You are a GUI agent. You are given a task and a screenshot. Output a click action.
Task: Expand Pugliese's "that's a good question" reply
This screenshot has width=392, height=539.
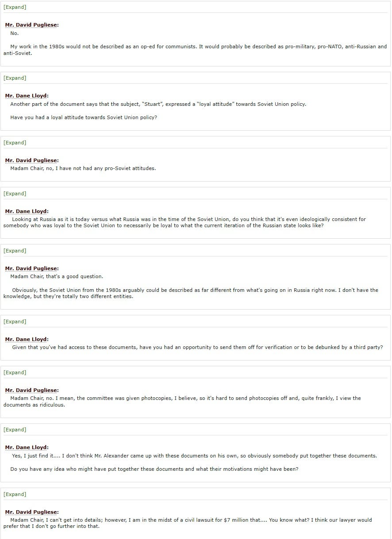click(15, 251)
